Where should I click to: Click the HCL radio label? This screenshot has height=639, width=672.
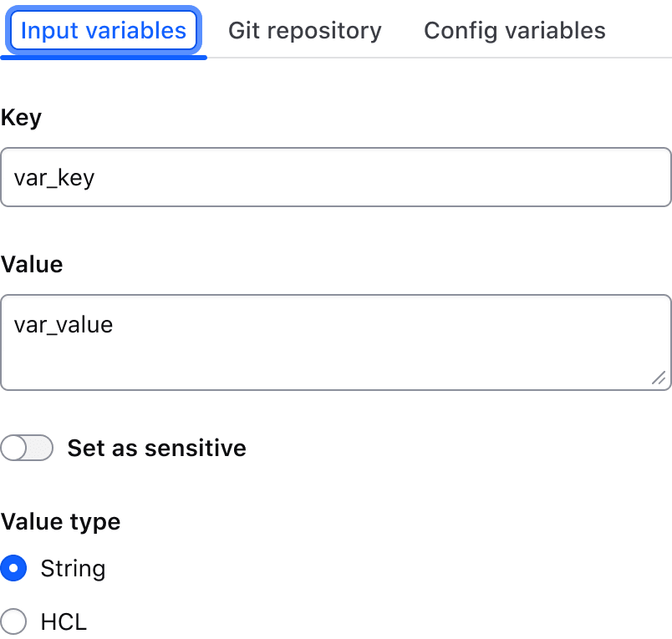coord(63,621)
